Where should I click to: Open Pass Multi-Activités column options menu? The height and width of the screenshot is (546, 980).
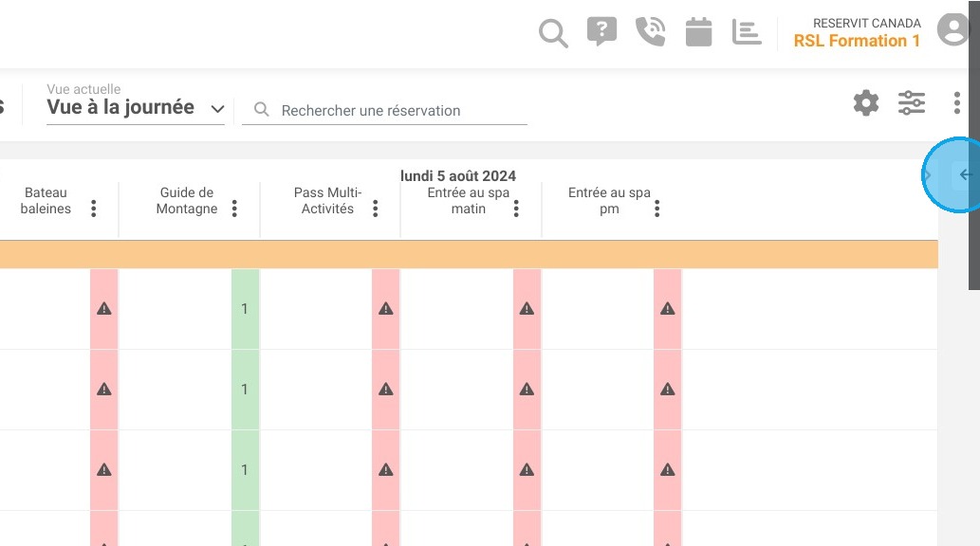[376, 208]
